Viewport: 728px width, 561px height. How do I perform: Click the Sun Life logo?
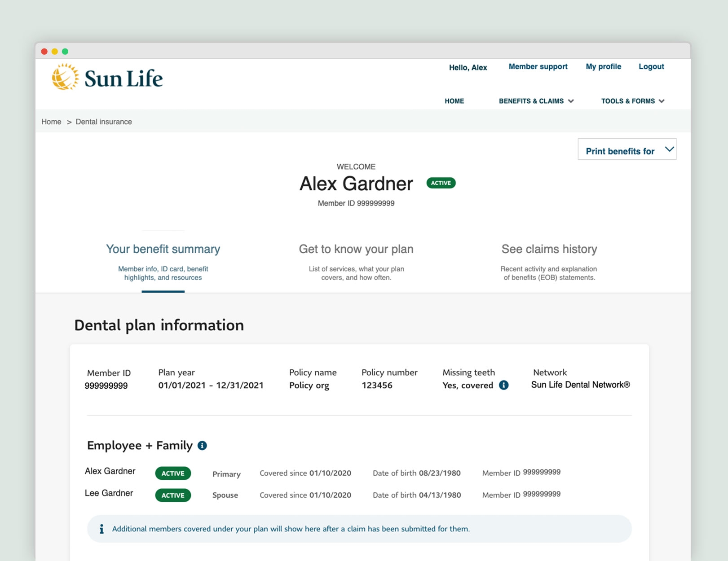click(x=107, y=77)
